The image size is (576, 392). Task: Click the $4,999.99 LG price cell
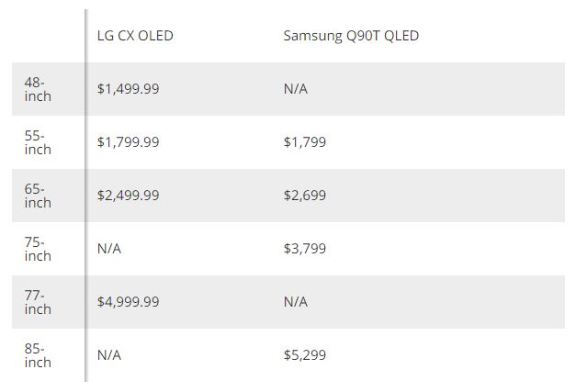coord(128,302)
